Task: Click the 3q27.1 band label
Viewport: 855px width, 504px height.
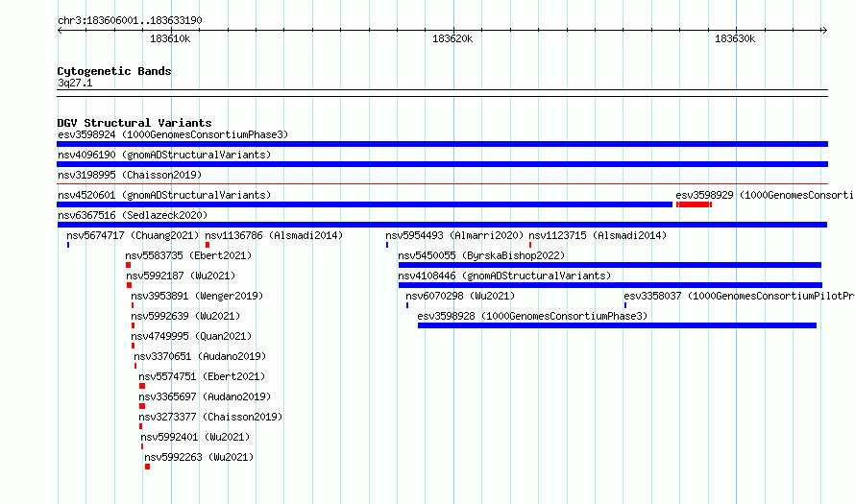Action: 75,83
